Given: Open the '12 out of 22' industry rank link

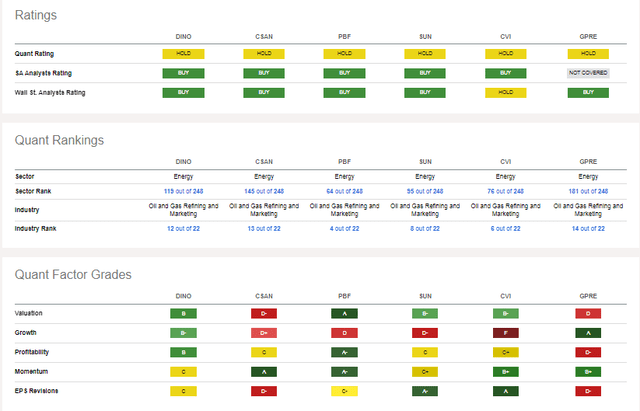Looking at the screenshot, I should 183,229.
